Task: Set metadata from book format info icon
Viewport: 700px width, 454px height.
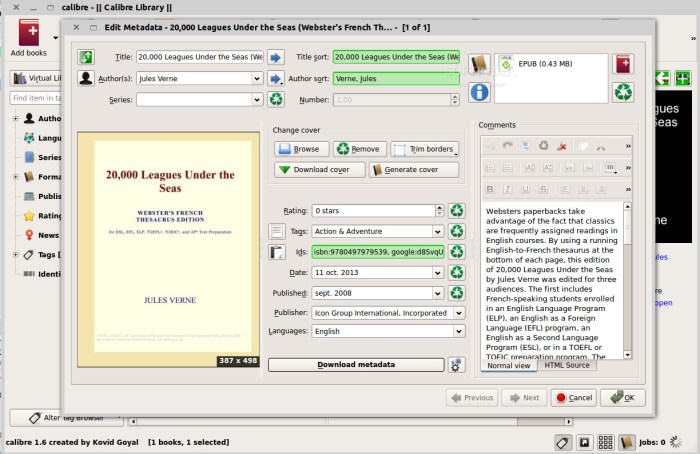Action: click(x=479, y=92)
